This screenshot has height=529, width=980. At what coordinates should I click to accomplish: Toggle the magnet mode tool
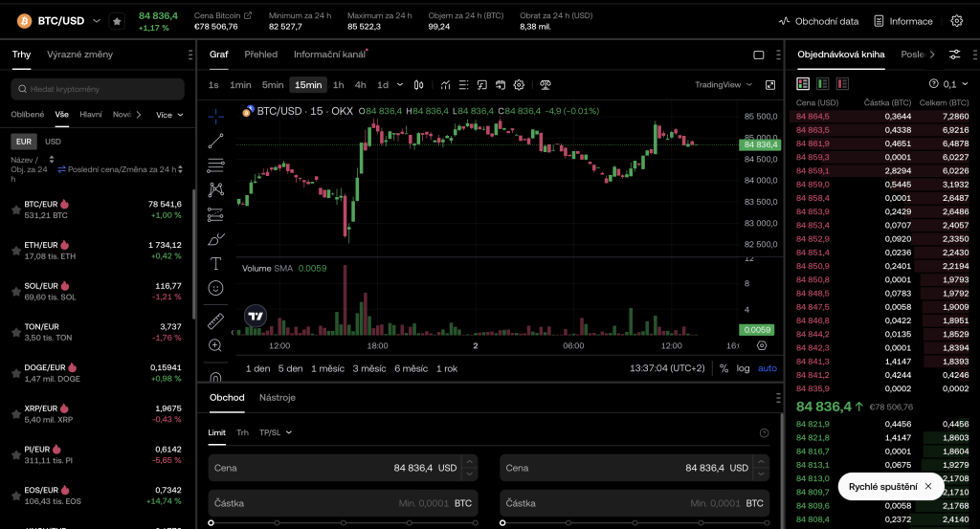point(215,377)
